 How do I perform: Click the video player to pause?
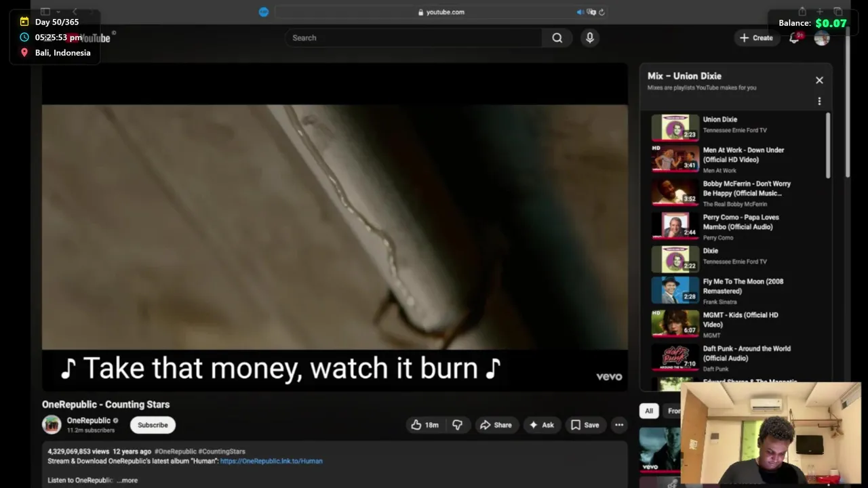tap(334, 227)
